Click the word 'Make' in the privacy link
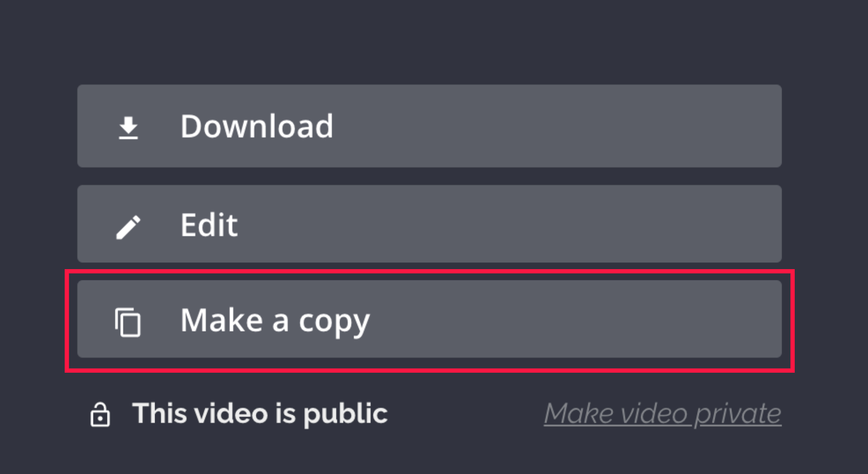868x474 pixels. (579, 413)
